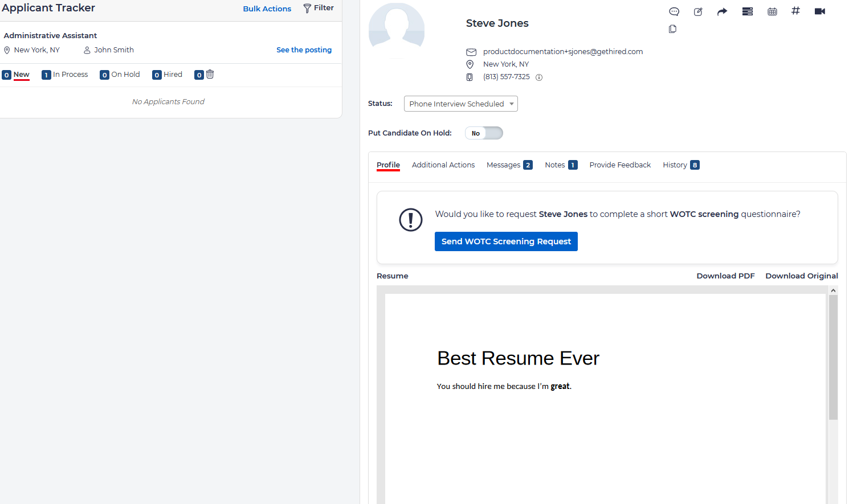Click the trash can rejected icon
This screenshot has width=853, height=504.
coord(210,75)
